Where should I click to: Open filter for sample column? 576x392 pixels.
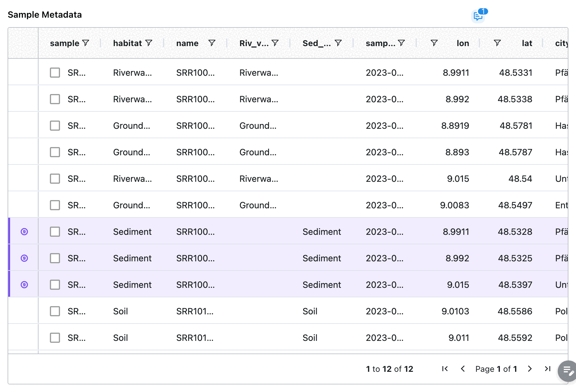[x=86, y=43]
